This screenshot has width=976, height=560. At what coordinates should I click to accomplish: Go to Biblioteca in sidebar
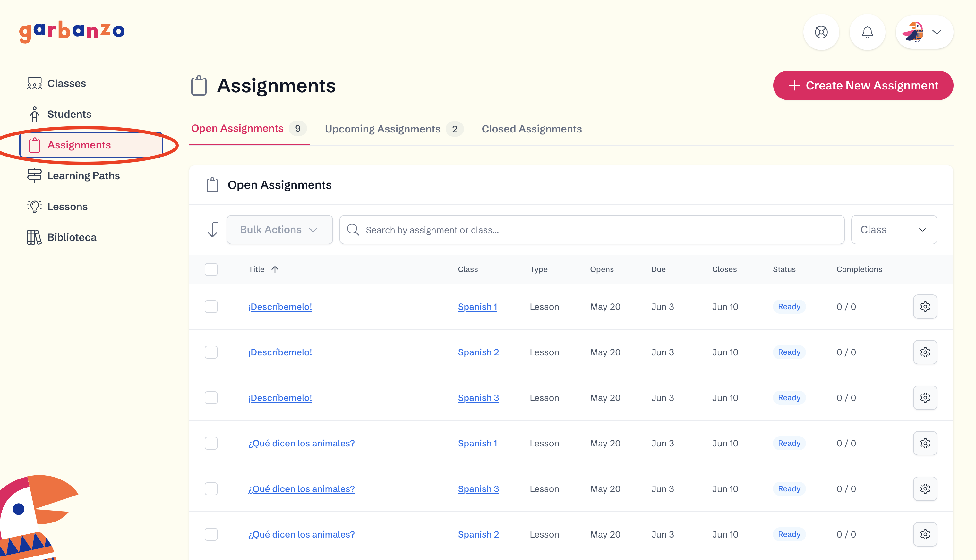72,237
